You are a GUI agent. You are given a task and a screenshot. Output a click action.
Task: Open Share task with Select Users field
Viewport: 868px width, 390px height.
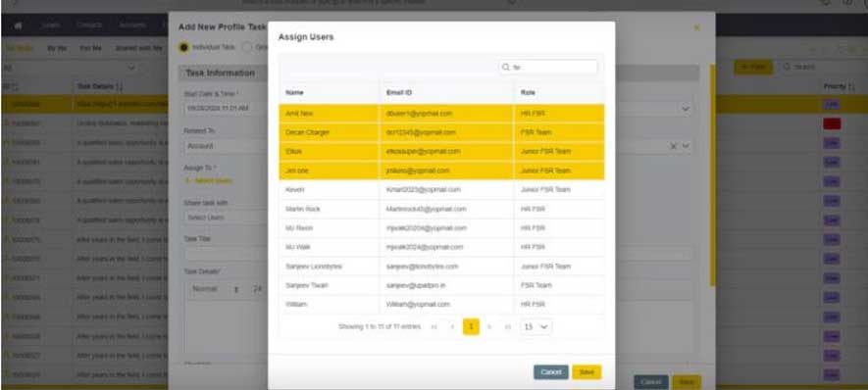(x=226, y=218)
